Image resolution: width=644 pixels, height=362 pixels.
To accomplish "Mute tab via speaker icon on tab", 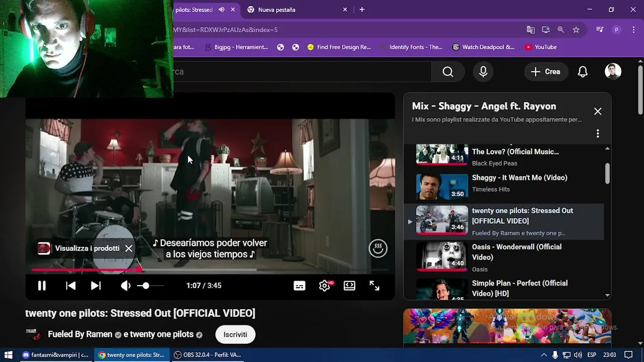I will pos(221,10).
